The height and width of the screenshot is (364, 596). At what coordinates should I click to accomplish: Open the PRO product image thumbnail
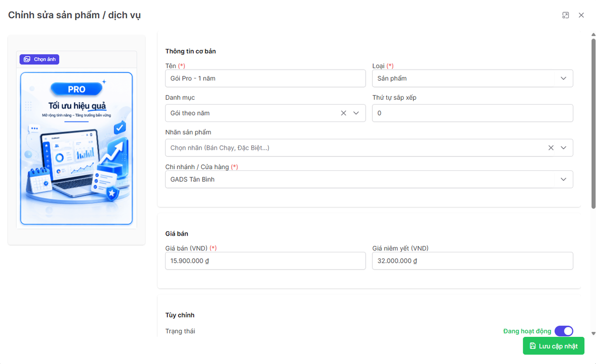pyautogui.click(x=77, y=148)
